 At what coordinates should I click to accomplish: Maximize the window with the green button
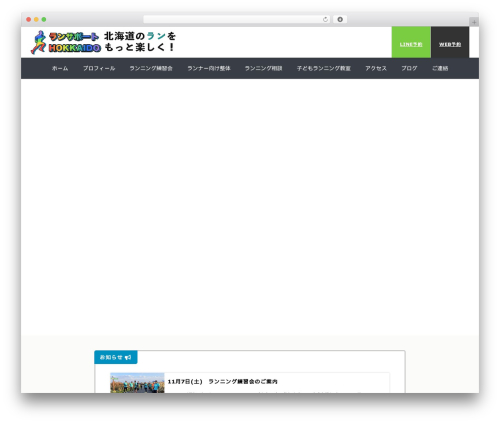coord(44,19)
